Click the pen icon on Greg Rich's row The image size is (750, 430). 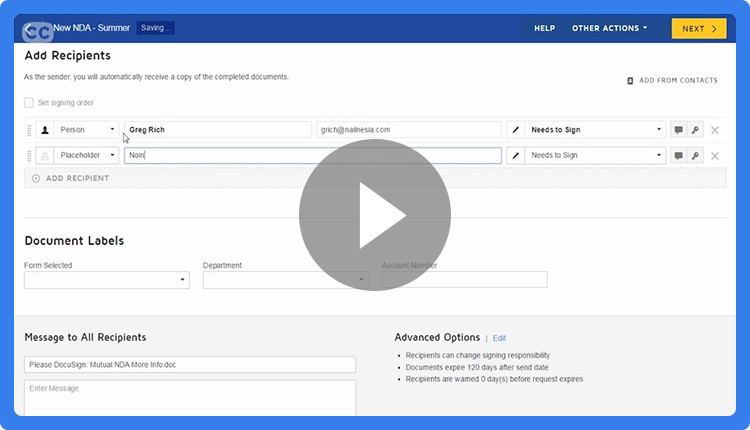tap(516, 130)
